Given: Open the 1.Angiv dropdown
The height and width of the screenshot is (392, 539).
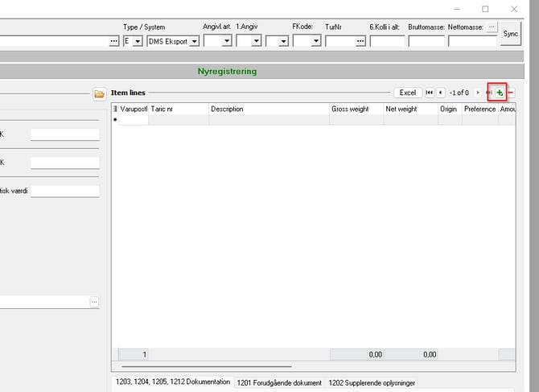Looking at the screenshot, I should (256, 41).
